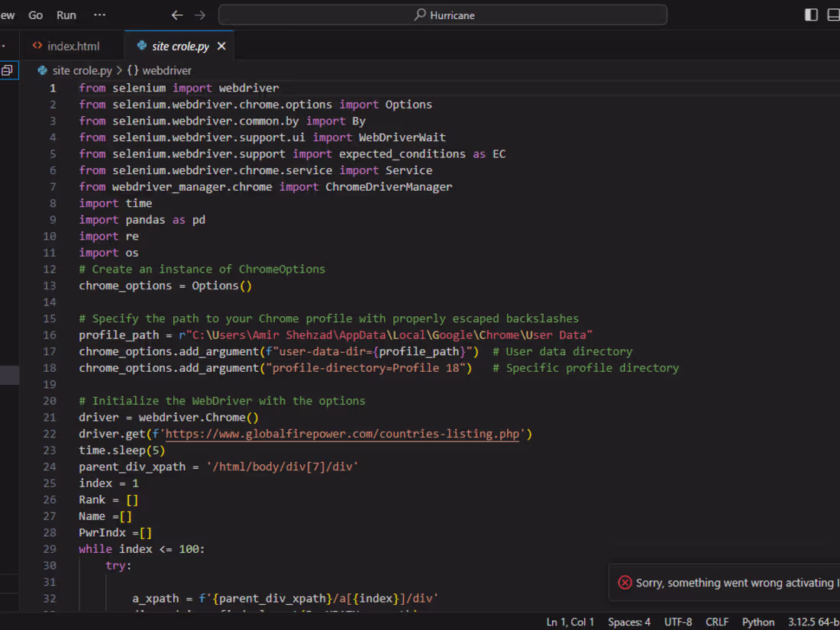Click the search magnifier in the Hurricane search box

pos(419,15)
